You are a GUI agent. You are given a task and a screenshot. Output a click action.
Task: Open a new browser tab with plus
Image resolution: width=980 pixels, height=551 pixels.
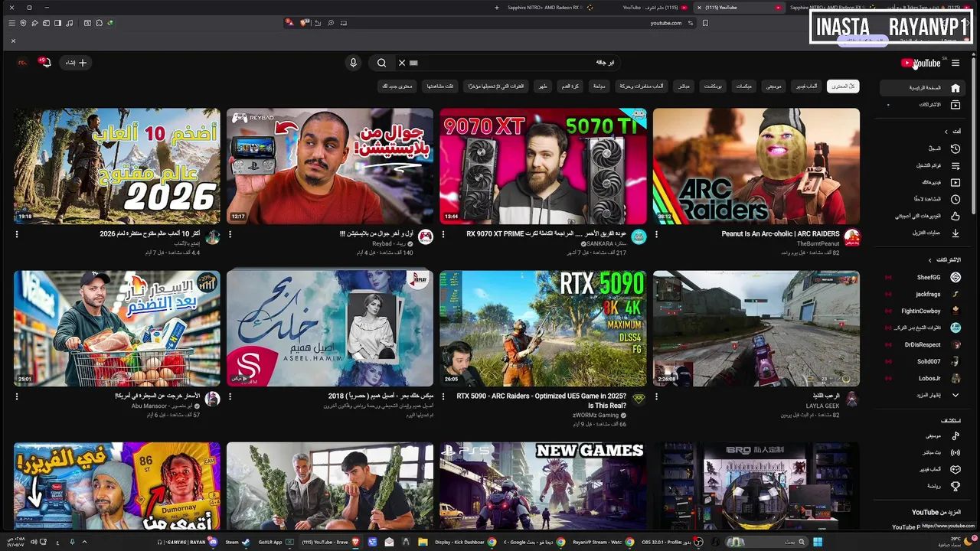click(497, 8)
